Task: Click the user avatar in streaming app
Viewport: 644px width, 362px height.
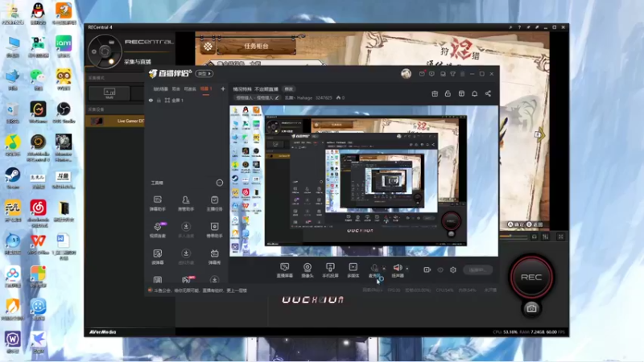Action: pyautogui.click(x=407, y=73)
